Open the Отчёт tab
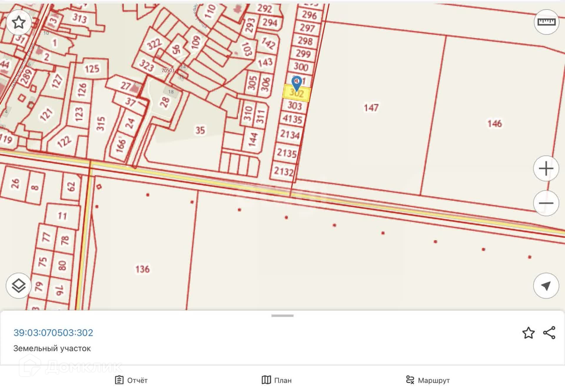The image size is (565, 392). [131, 380]
